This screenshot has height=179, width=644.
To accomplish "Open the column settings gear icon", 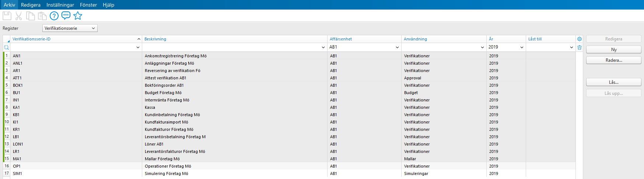I will (580, 39).
